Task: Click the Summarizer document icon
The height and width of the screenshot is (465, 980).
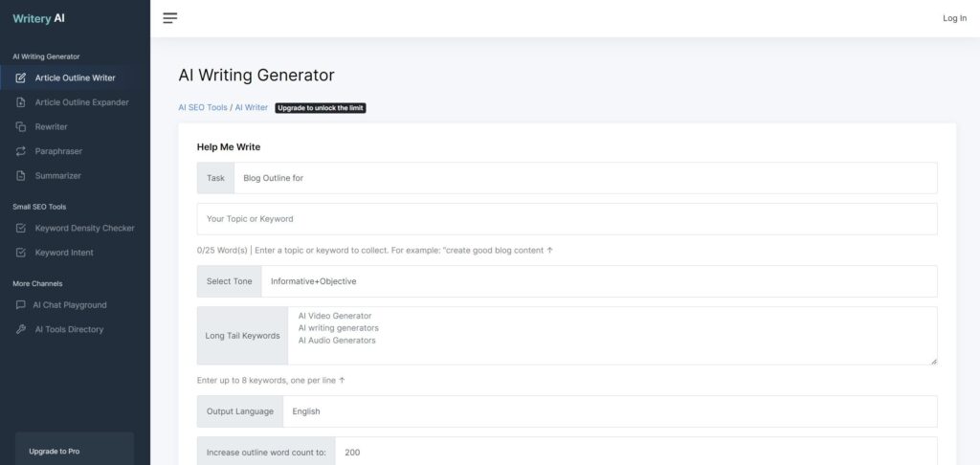Action: click(x=21, y=176)
